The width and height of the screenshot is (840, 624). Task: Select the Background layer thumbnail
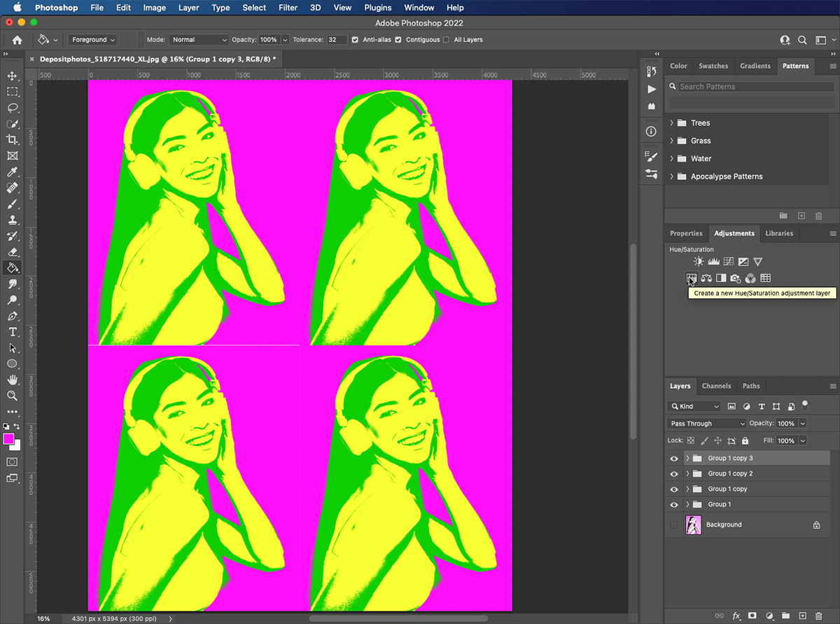693,524
